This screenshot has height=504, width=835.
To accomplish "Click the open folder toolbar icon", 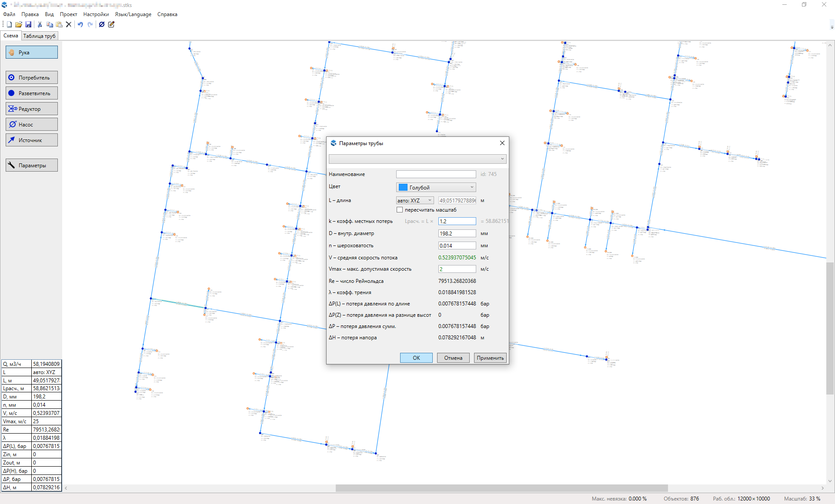I will click(18, 24).
